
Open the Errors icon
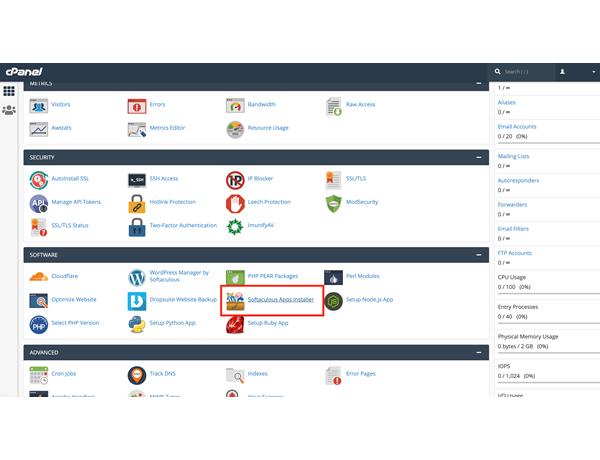[x=137, y=106]
